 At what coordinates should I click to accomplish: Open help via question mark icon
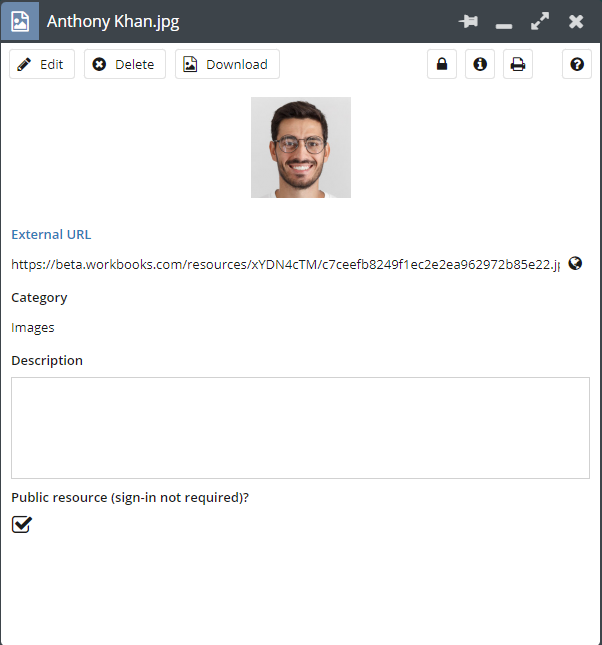coord(577,64)
